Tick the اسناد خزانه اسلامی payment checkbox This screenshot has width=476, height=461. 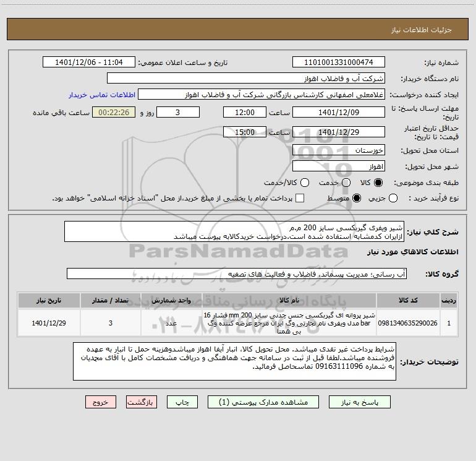[x=300, y=198]
